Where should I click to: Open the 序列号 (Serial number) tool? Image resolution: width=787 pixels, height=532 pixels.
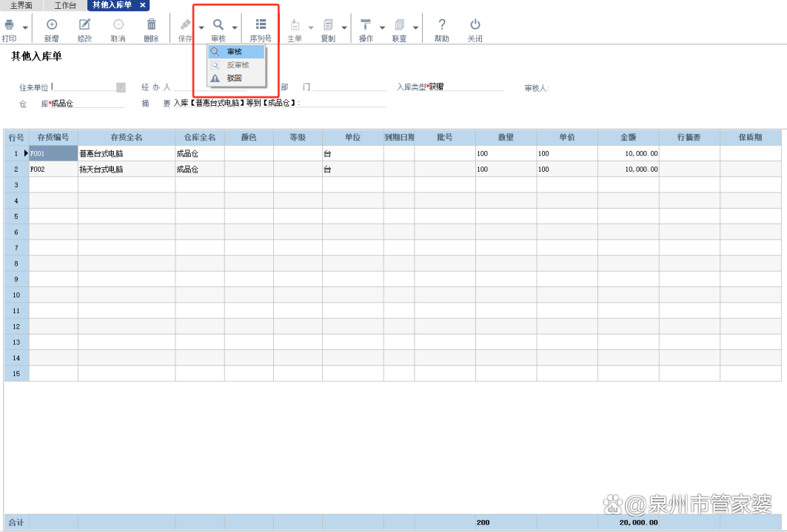point(261,25)
